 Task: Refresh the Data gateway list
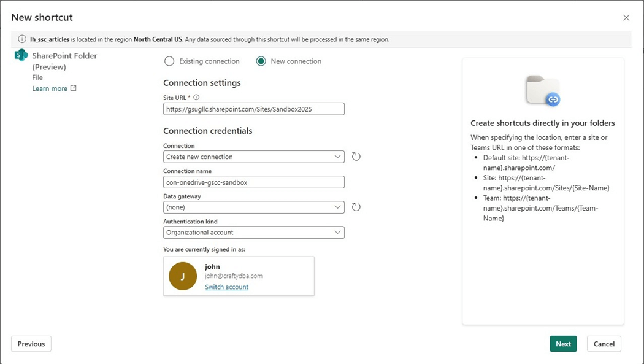[x=356, y=207]
